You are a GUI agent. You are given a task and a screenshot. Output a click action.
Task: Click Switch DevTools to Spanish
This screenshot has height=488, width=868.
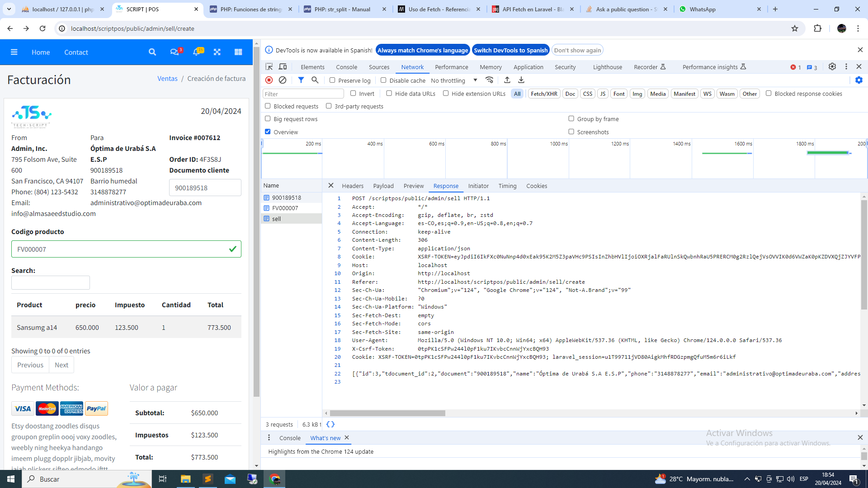coord(511,50)
